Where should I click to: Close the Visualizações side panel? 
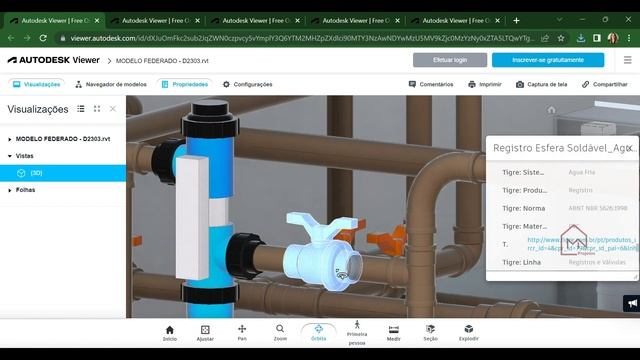pos(113,109)
